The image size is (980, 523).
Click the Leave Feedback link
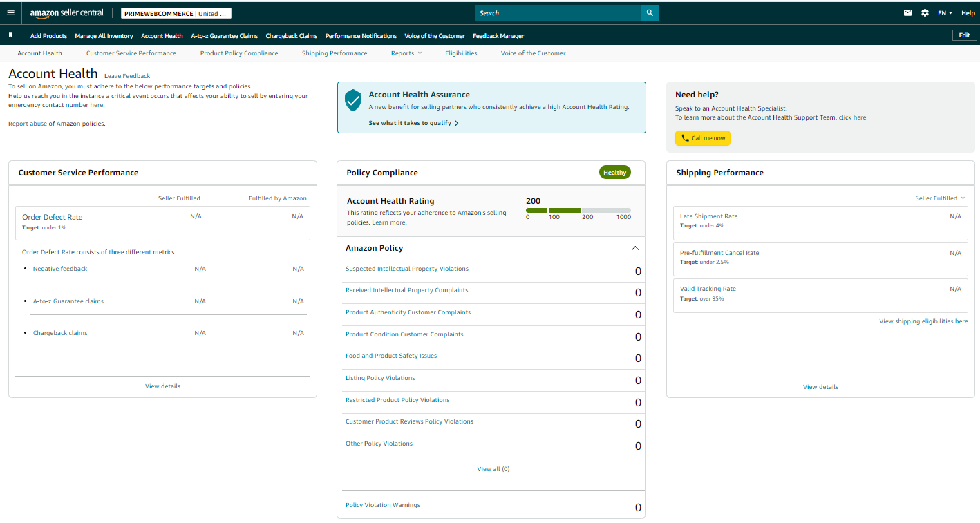(127, 76)
